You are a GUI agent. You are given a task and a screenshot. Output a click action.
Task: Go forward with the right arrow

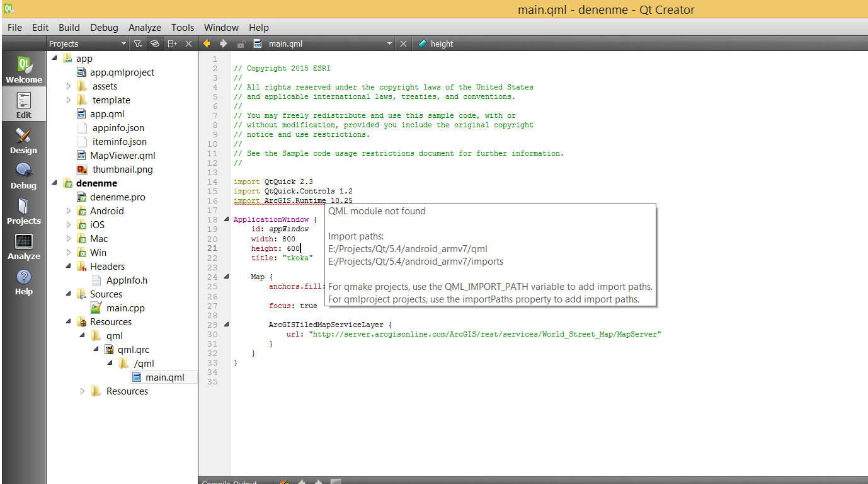point(224,43)
